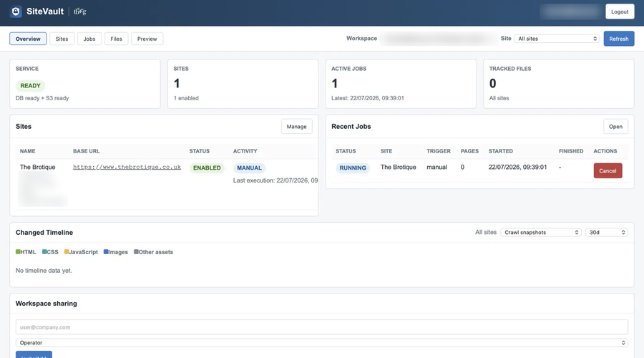
Task: Open the Files tab
Action: tap(116, 39)
